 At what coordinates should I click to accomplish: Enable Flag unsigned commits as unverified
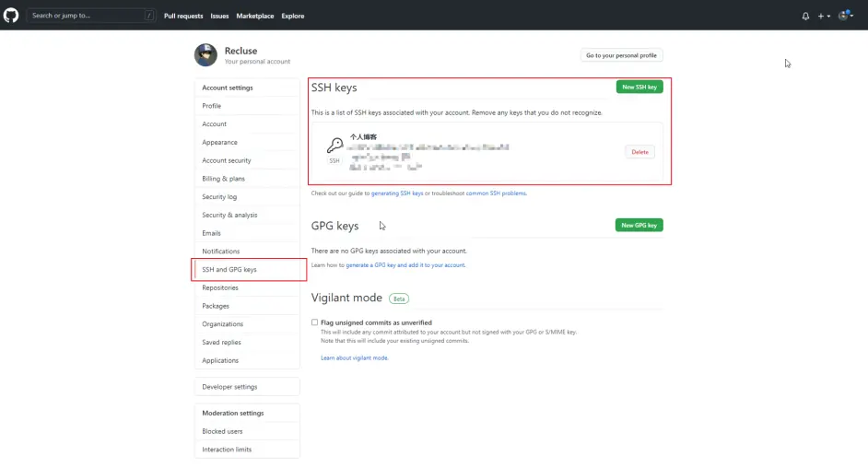point(314,322)
